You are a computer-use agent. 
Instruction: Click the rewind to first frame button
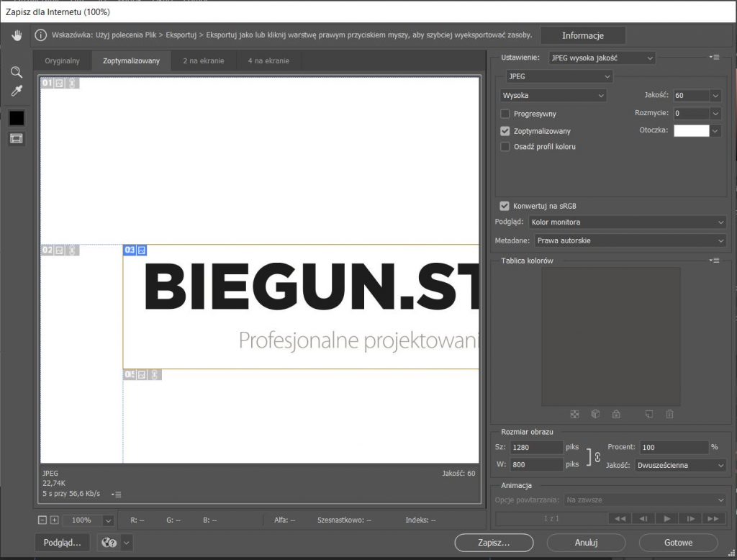click(x=620, y=519)
